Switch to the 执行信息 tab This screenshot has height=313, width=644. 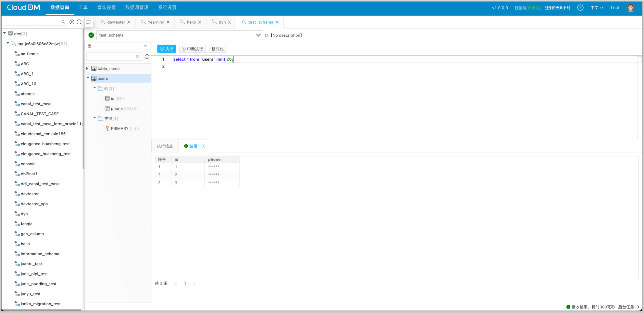165,146
